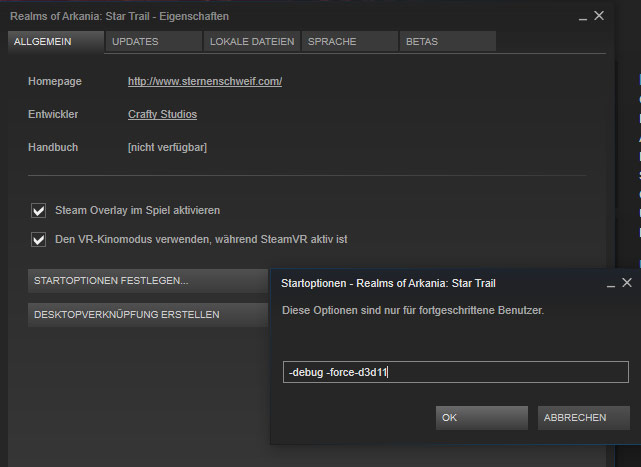Toggle Steam Overlay im Spiel aktivieren checkbox
This screenshot has width=641, height=467.
(39, 211)
